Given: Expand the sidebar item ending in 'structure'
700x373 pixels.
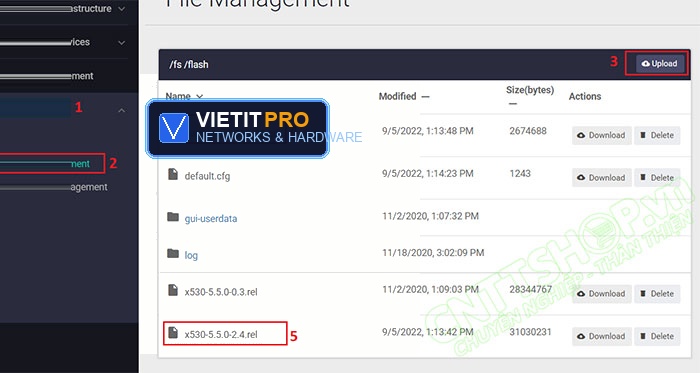Looking at the screenshot, I should point(121,9).
